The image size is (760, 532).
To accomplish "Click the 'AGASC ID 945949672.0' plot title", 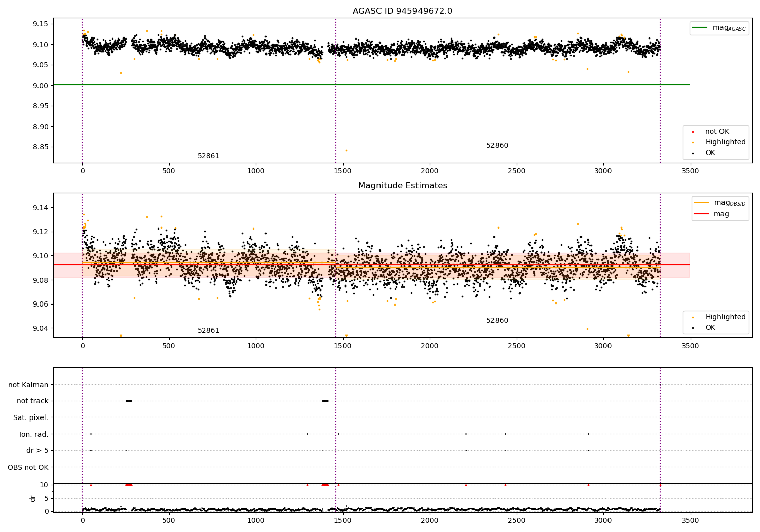I will click(403, 11).
